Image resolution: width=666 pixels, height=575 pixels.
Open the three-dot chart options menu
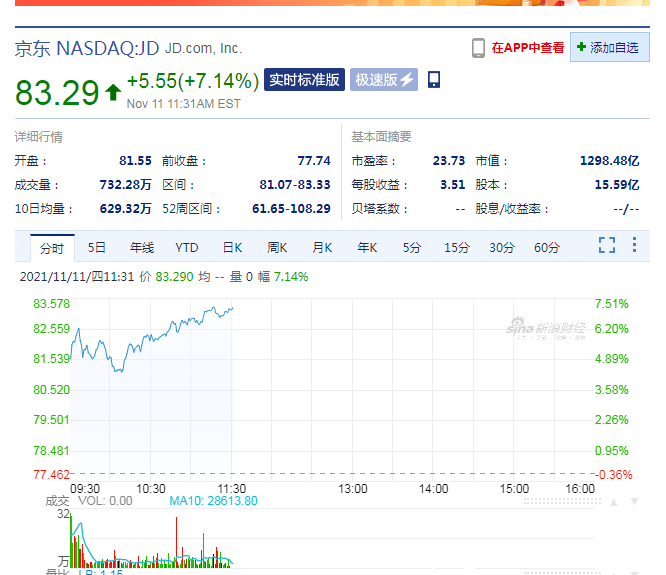tap(634, 245)
